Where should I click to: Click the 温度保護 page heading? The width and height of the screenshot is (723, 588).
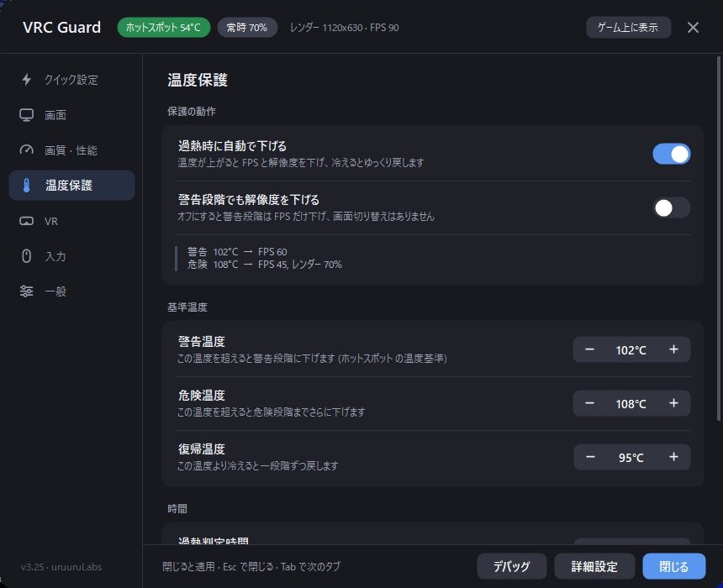point(198,80)
